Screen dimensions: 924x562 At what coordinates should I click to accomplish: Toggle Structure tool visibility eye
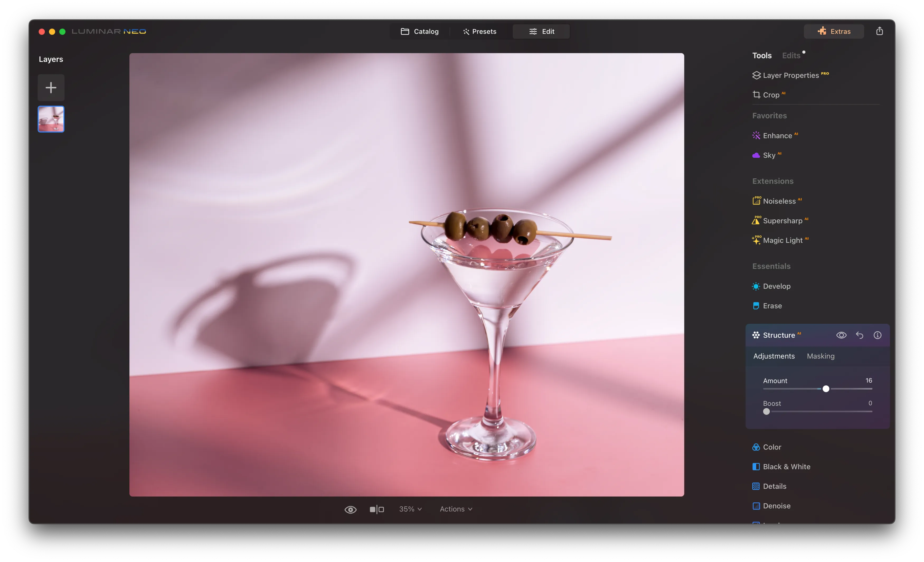pos(841,335)
